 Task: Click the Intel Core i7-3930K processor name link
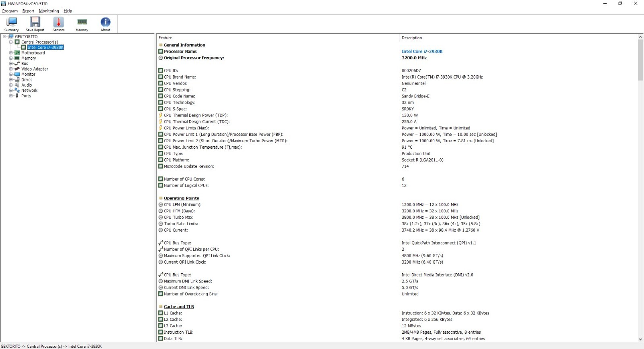(x=422, y=52)
